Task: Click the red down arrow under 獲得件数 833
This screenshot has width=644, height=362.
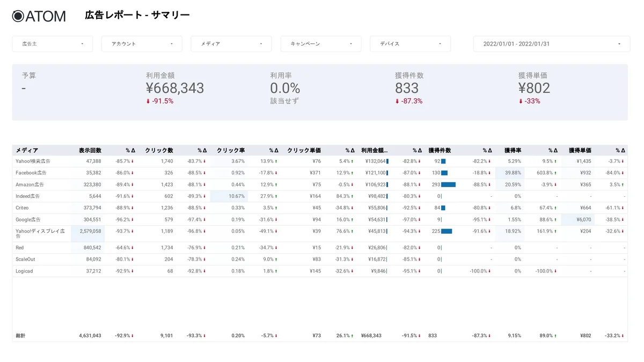Action: point(397,101)
